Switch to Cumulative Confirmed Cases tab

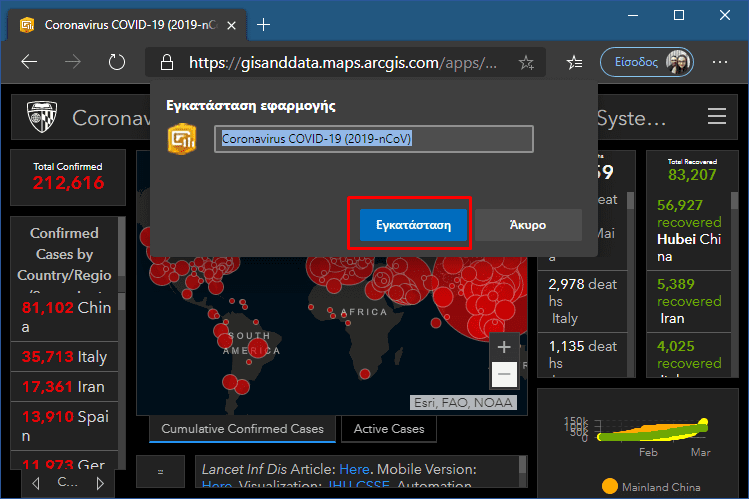pyautogui.click(x=242, y=429)
